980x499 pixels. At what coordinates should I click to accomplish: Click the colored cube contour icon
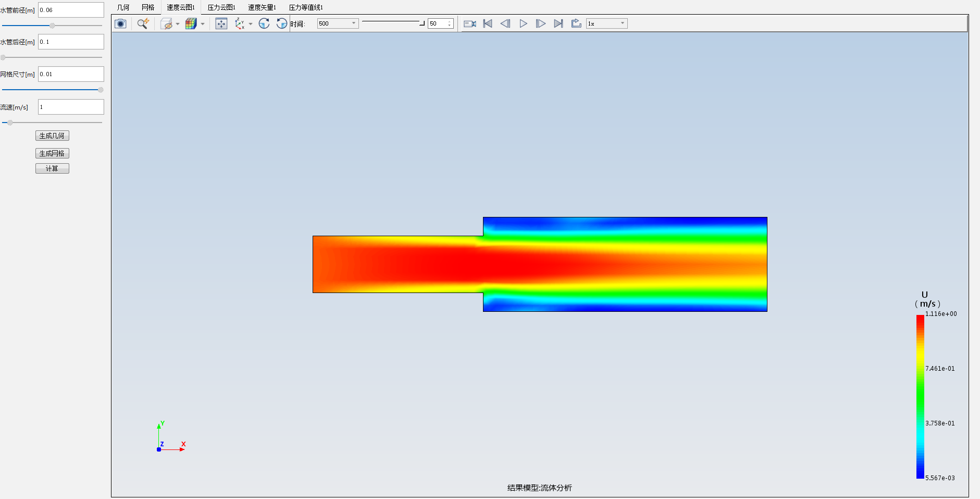point(191,23)
